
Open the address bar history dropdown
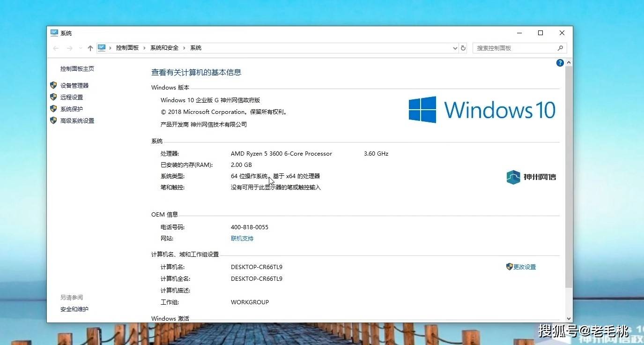tap(455, 48)
